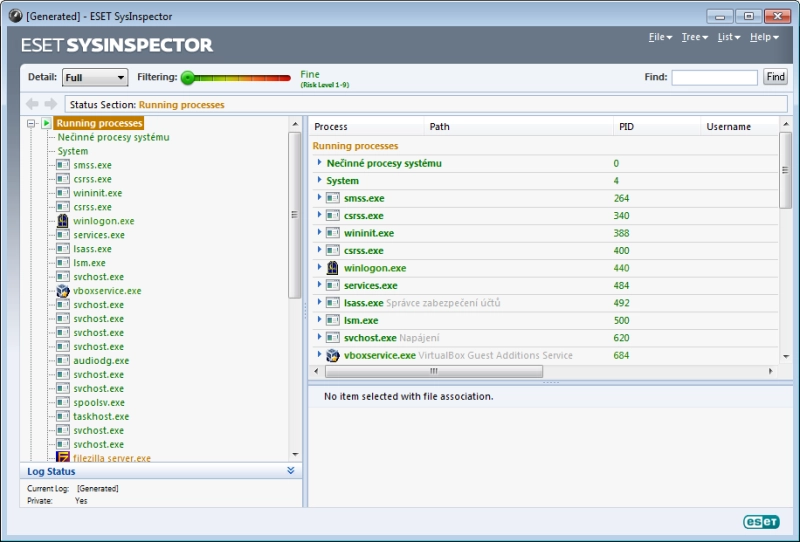
Task: Open the List menu
Action: [729, 37]
